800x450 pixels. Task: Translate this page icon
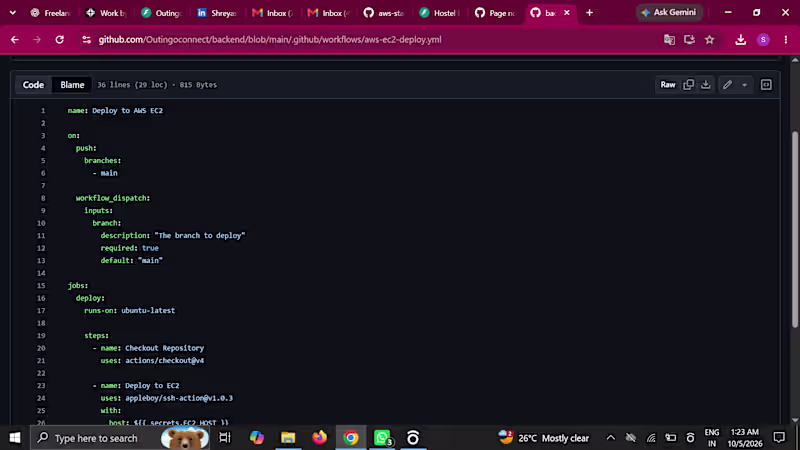coord(669,39)
